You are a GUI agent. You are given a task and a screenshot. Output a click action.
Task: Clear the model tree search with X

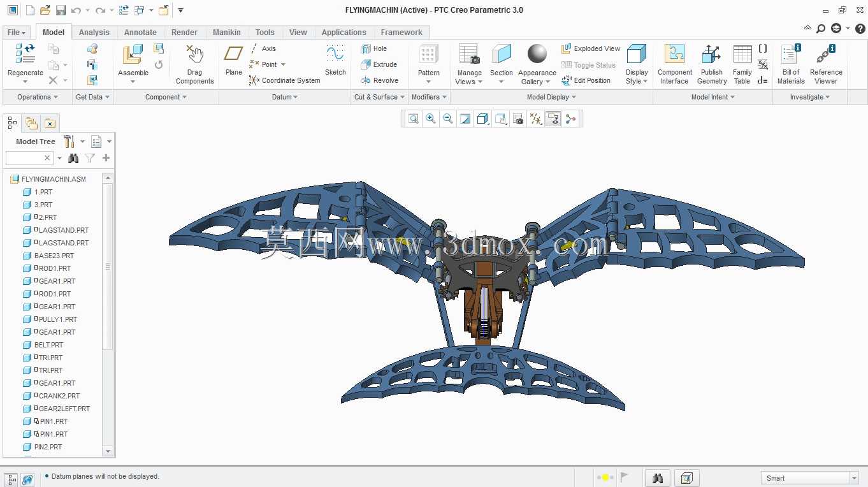point(47,158)
